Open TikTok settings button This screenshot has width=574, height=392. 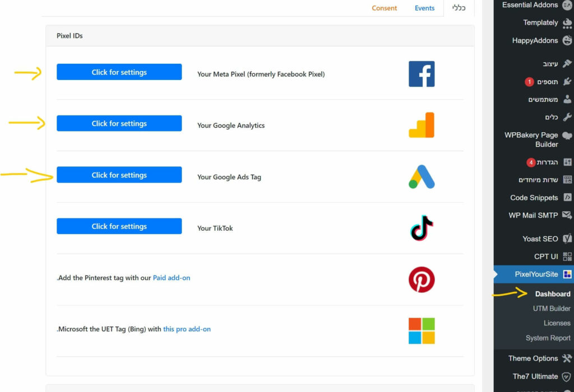pos(119,226)
